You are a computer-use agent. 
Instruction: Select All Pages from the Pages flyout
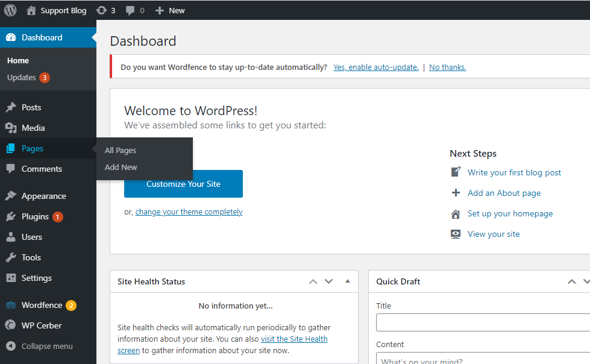[x=120, y=150]
